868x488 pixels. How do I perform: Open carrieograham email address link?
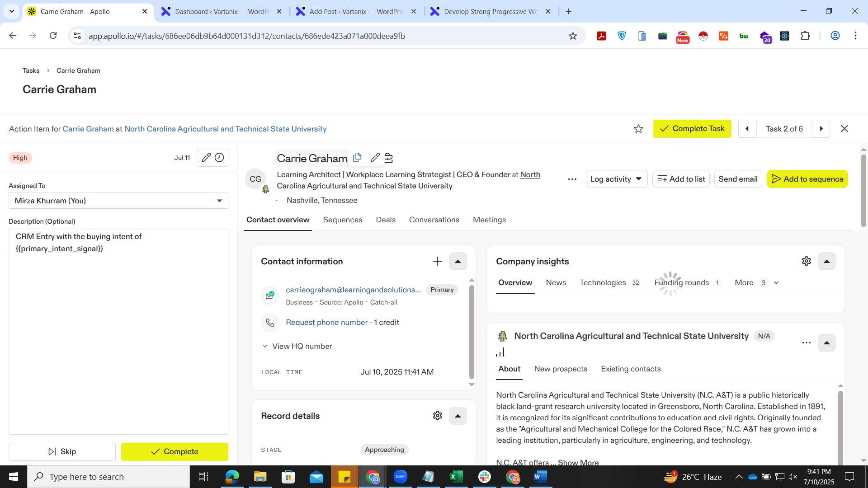(353, 290)
